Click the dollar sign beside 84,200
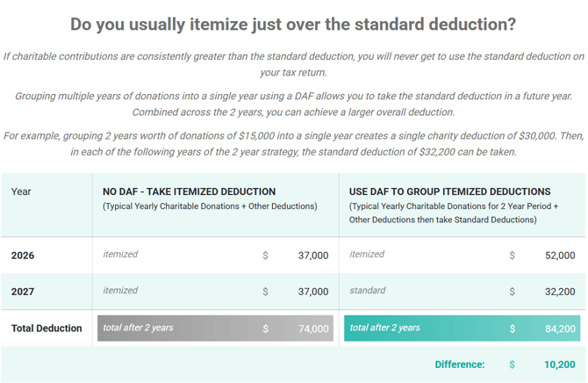The height and width of the screenshot is (383, 588). tap(513, 329)
